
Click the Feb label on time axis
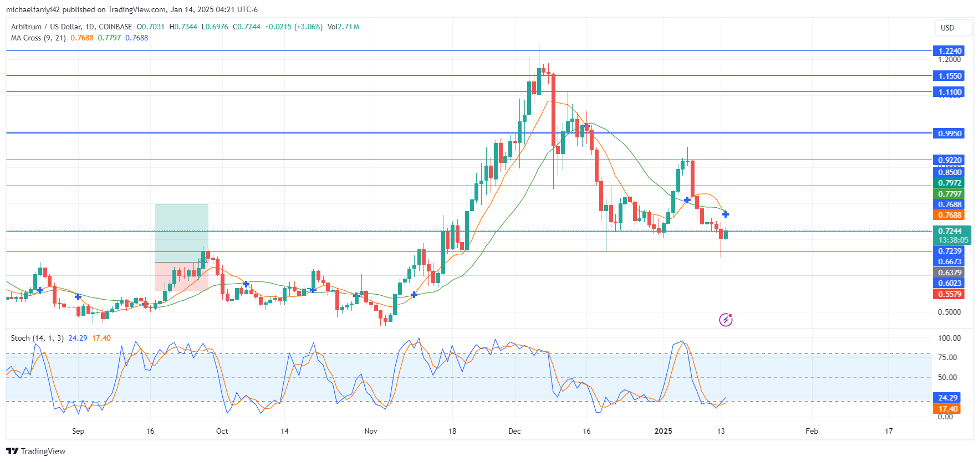click(x=811, y=431)
